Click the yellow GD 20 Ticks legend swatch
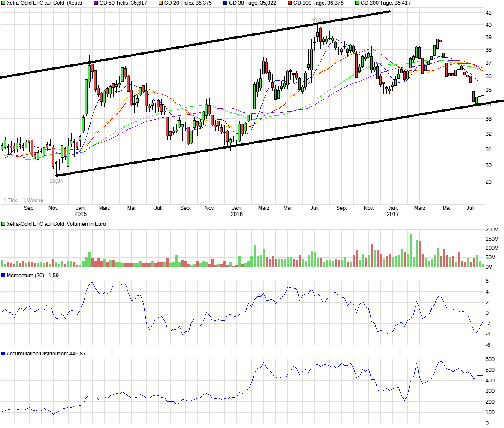Image resolution: width=504 pixels, height=428 pixels. (160, 3)
